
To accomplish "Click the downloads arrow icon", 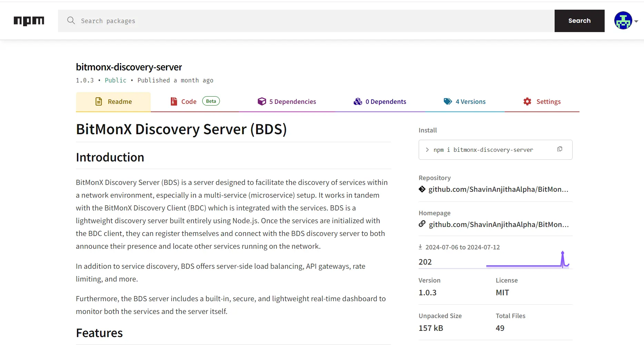I will pyautogui.click(x=420, y=247).
